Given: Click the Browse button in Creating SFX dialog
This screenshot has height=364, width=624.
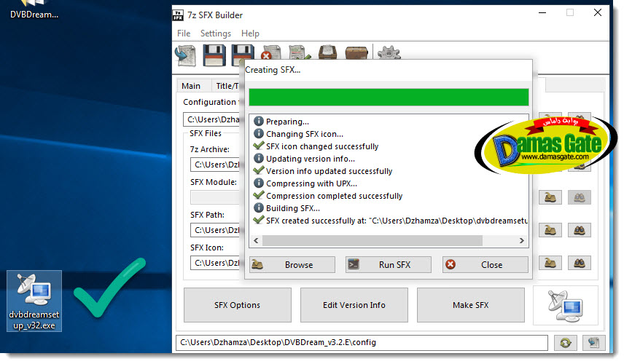Looking at the screenshot, I should (x=292, y=265).
